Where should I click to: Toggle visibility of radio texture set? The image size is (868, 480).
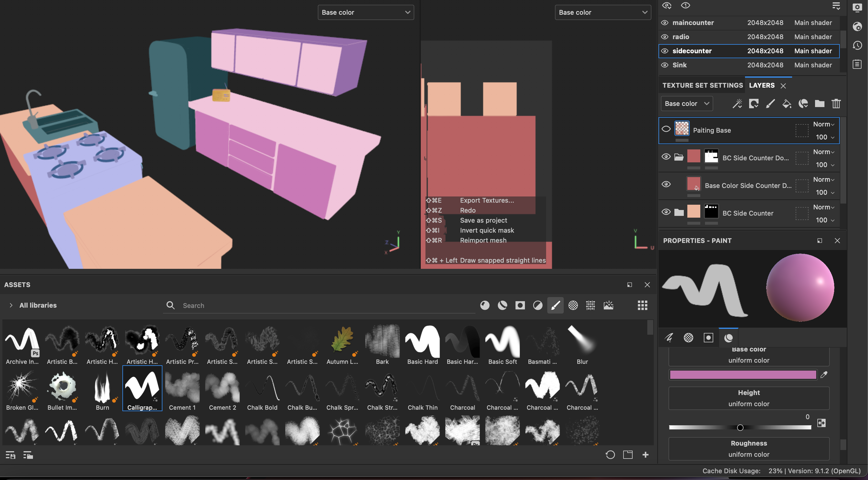pos(664,37)
